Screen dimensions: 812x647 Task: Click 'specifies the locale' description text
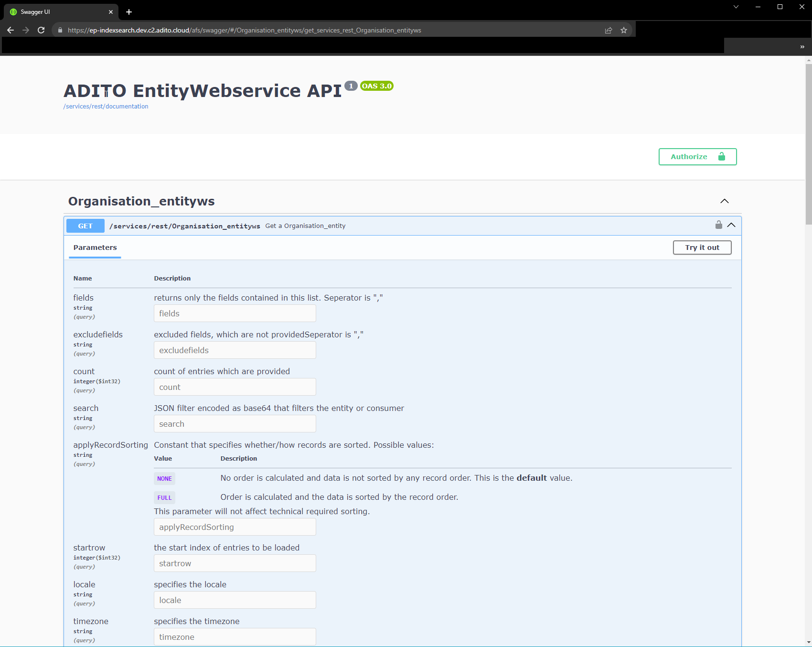tap(190, 584)
